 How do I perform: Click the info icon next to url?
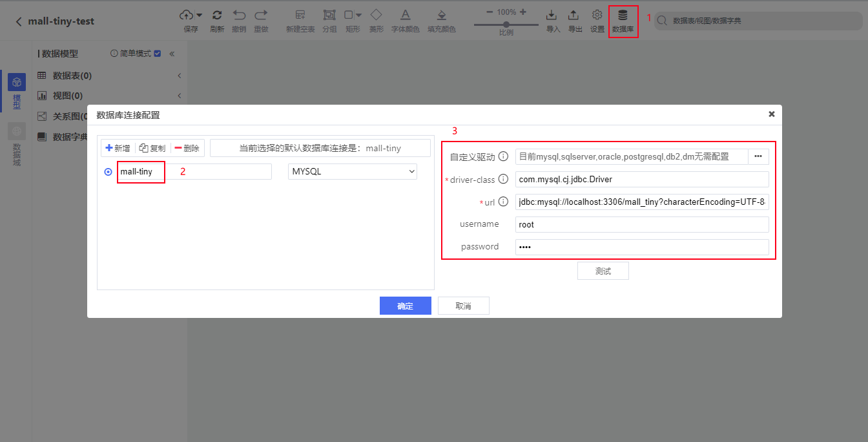coord(503,202)
